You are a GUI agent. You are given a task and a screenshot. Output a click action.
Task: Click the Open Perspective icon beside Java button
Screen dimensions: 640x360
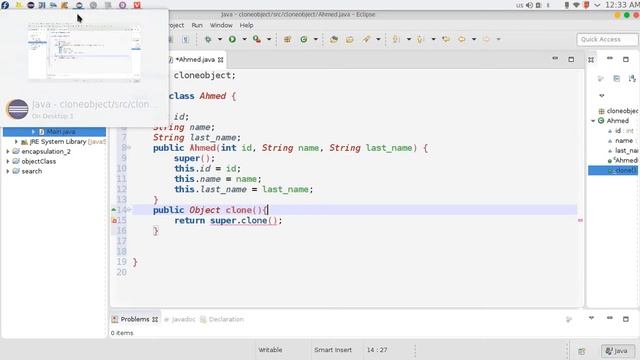point(582,351)
